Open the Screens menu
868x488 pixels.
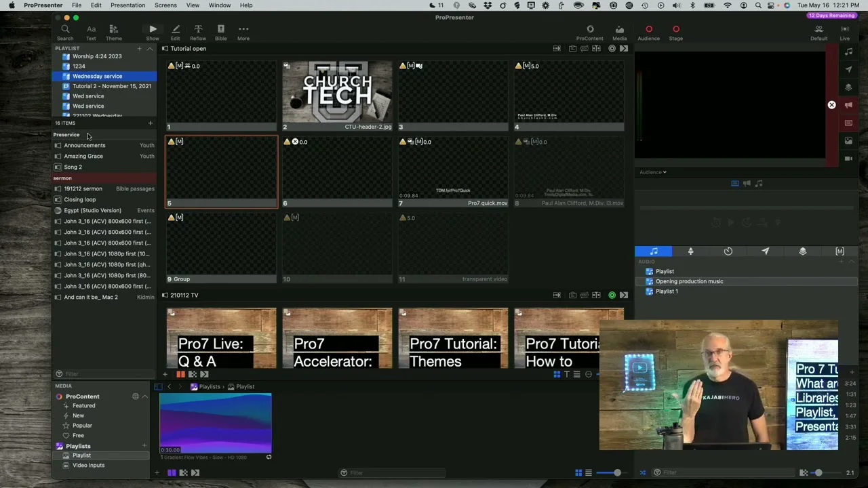(x=165, y=5)
